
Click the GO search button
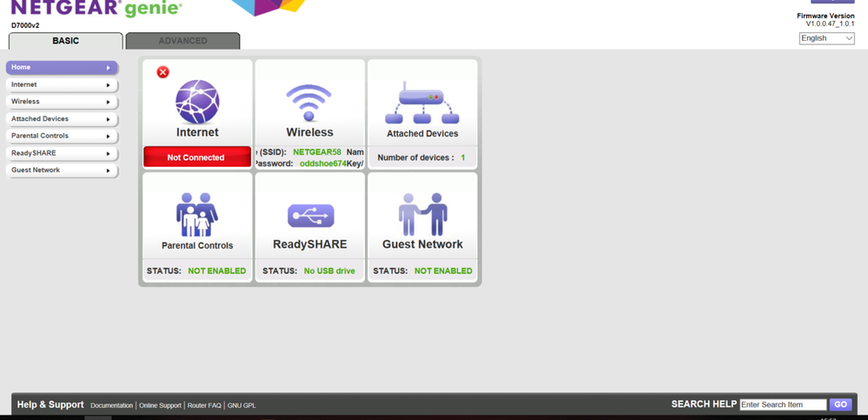(840, 404)
